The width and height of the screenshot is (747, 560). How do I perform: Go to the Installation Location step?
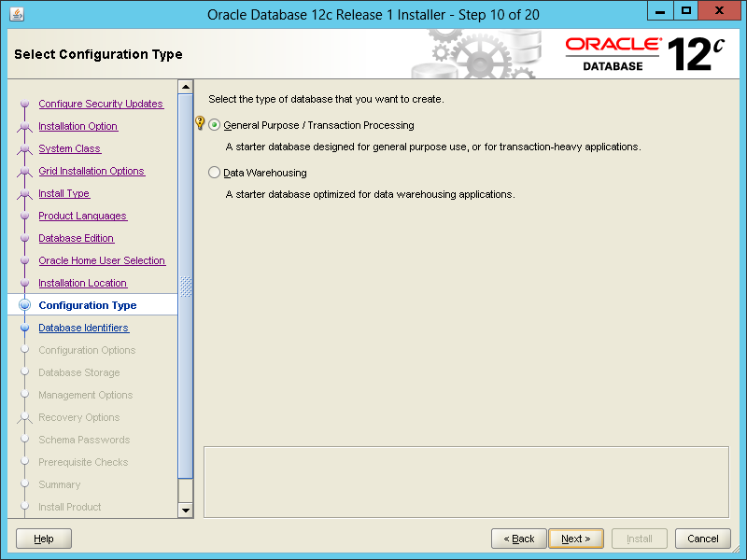click(83, 283)
